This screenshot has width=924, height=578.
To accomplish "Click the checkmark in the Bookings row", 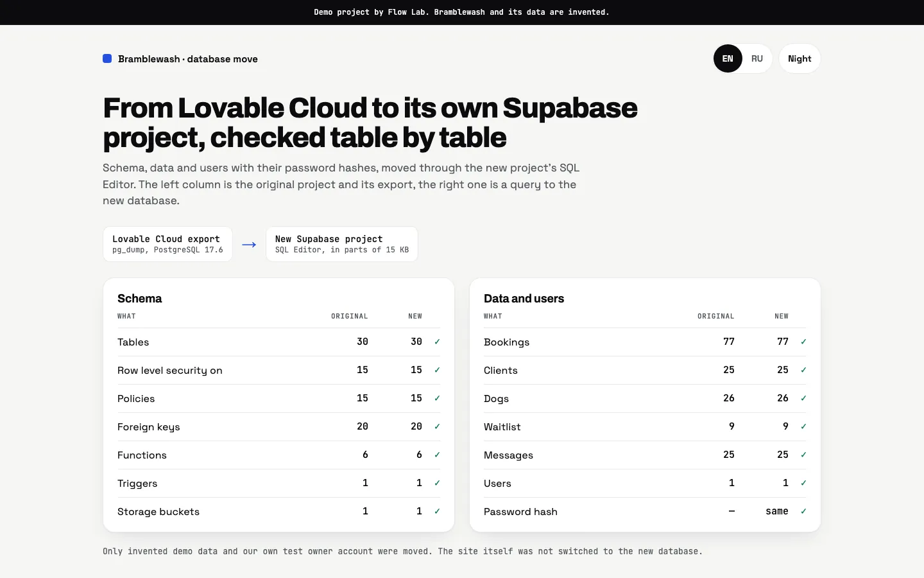I will (803, 342).
